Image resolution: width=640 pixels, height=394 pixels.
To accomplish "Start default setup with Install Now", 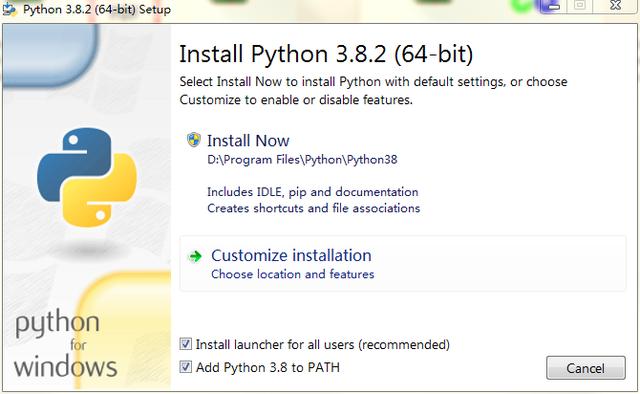I will click(x=248, y=140).
